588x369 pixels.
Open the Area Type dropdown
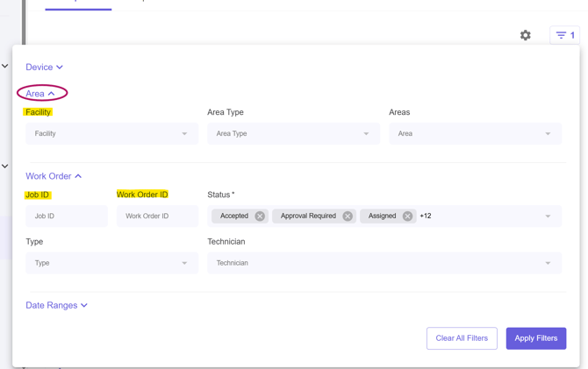(293, 134)
